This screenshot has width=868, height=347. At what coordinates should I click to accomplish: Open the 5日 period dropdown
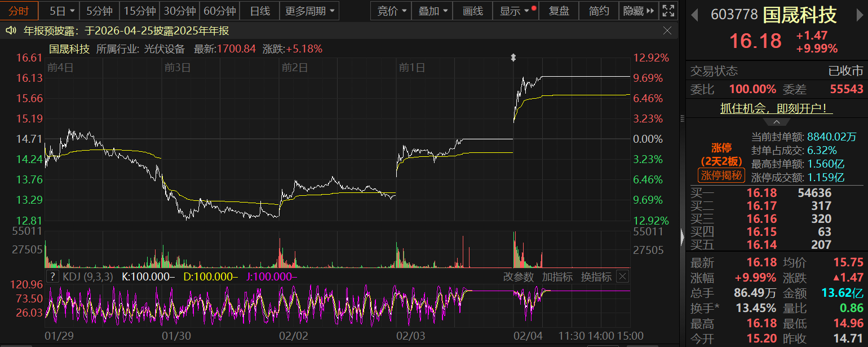click(x=60, y=11)
